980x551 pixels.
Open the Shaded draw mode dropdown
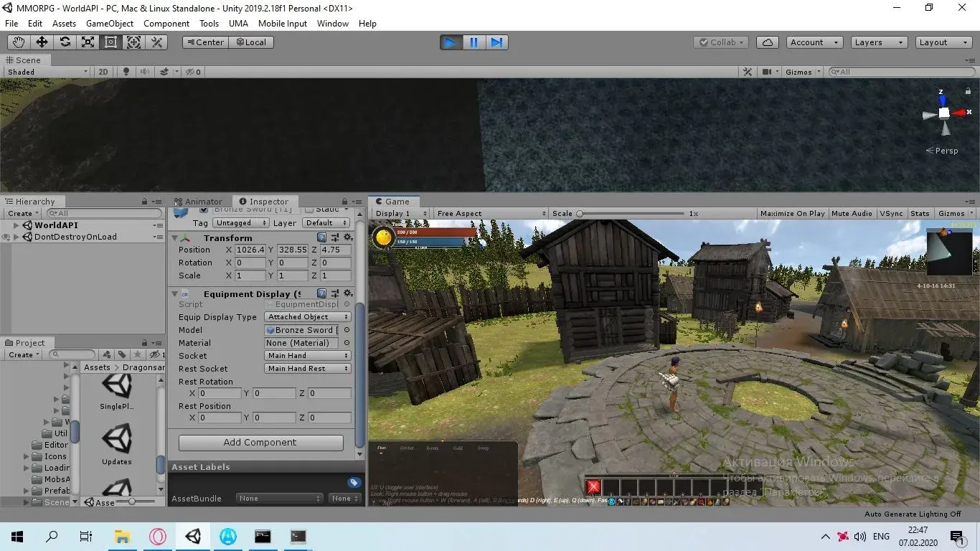pos(47,72)
